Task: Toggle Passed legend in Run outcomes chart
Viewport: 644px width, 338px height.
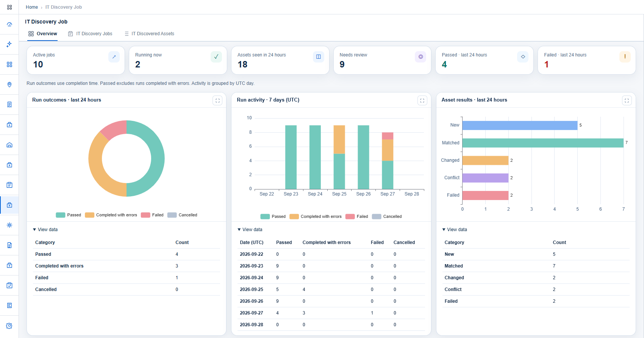Action: point(69,215)
